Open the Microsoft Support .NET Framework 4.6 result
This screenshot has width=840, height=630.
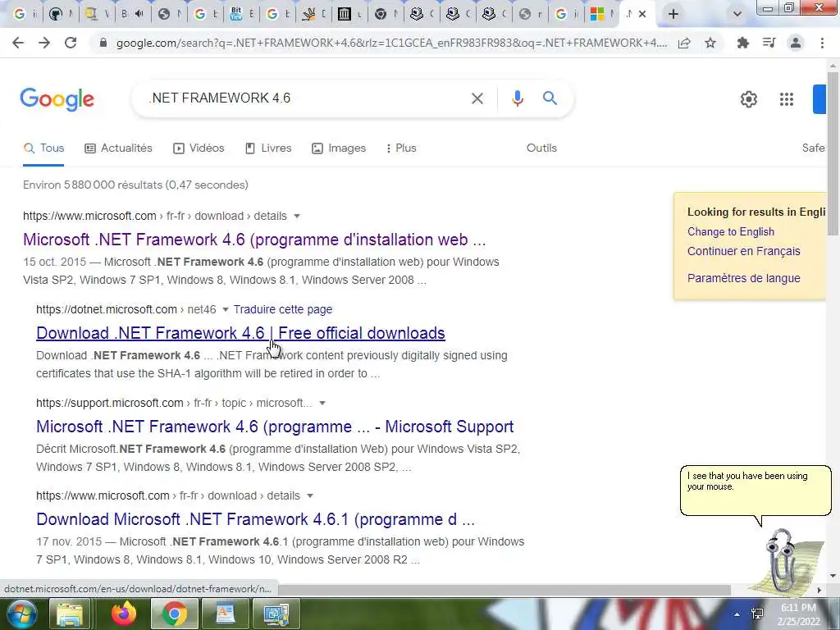[x=275, y=427]
